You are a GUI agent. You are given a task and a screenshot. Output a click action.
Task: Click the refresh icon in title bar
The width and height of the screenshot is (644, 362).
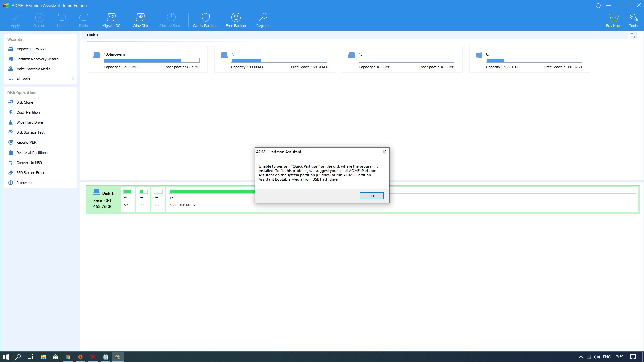598,6
